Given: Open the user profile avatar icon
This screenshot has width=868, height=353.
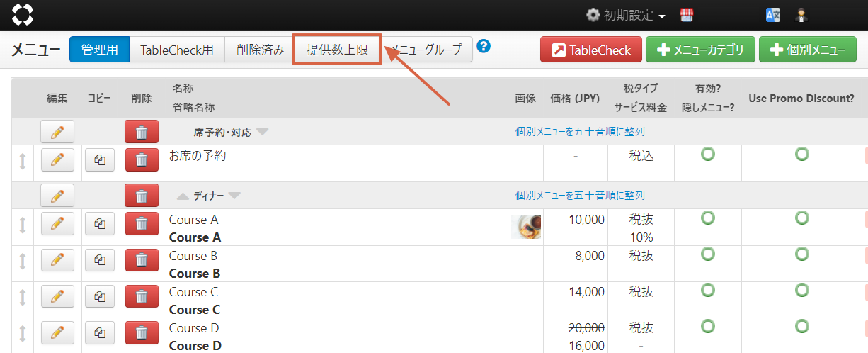Looking at the screenshot, I should 801,15.
